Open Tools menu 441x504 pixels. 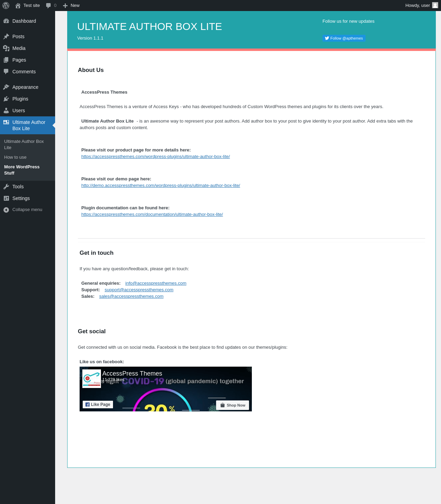tap(28, 187)
